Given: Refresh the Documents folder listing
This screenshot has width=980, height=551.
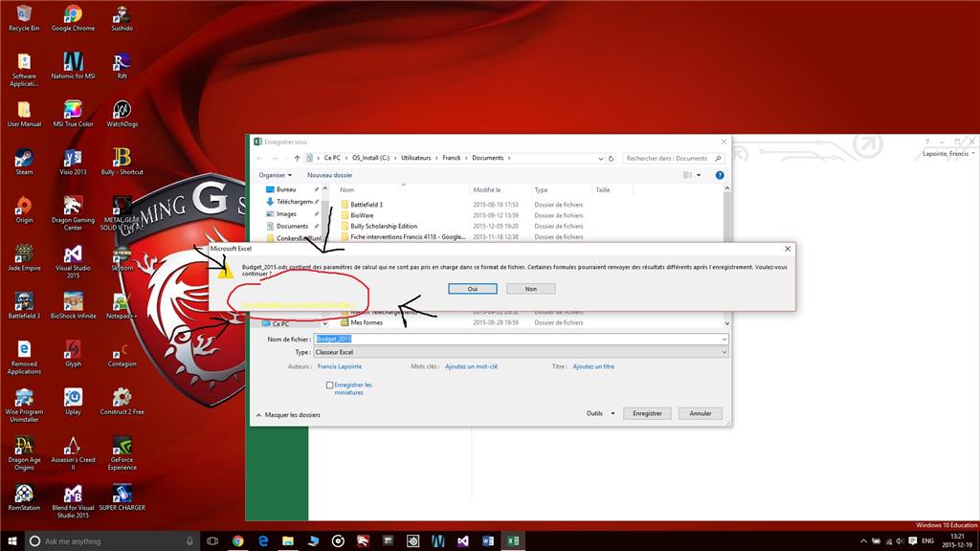Looking at the screenshot, I should tap(612, 158).
